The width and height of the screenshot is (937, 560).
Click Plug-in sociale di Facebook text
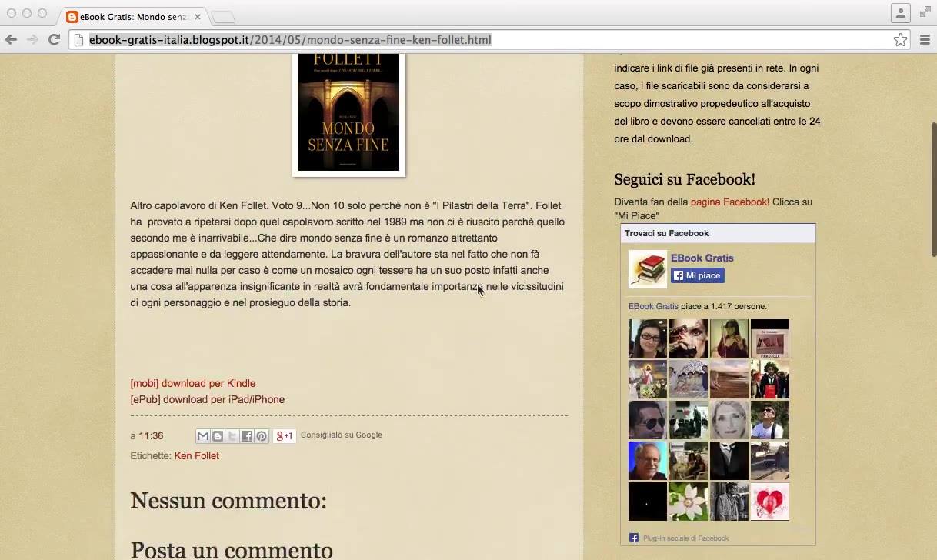[x=685, y=538]
